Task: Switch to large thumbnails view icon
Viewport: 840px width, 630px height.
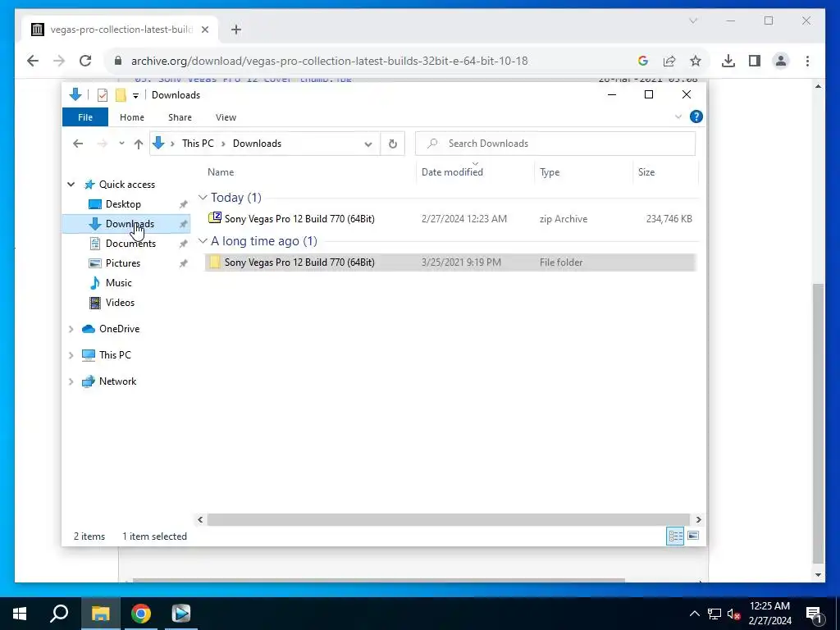Action: (693, 536)
